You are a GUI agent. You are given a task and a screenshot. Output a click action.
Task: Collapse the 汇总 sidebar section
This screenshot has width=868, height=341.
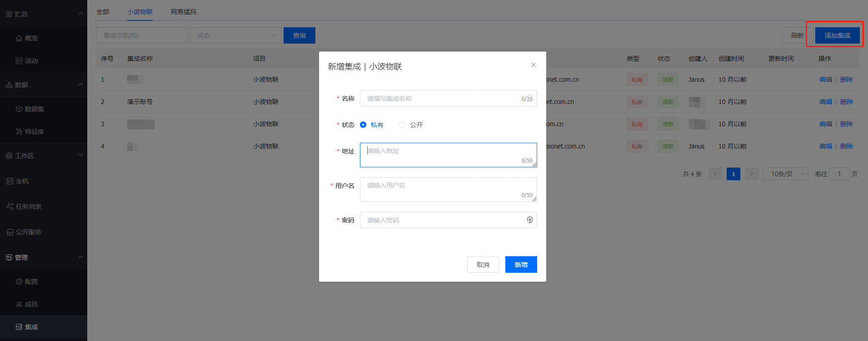[81, 14]
